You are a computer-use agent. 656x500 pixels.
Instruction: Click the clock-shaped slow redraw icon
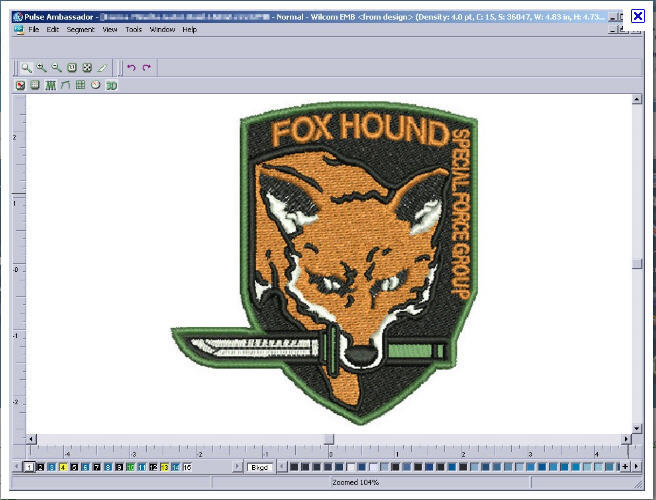click(96, 86)
